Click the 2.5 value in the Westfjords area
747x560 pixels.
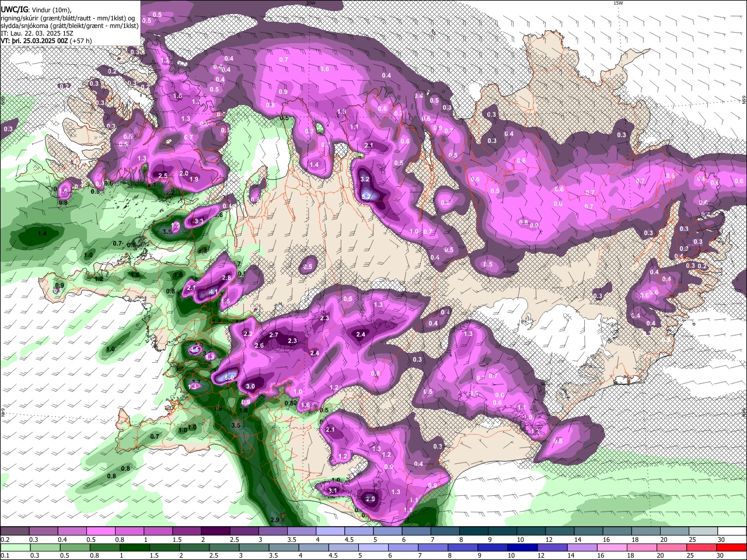tap(163, 175)
